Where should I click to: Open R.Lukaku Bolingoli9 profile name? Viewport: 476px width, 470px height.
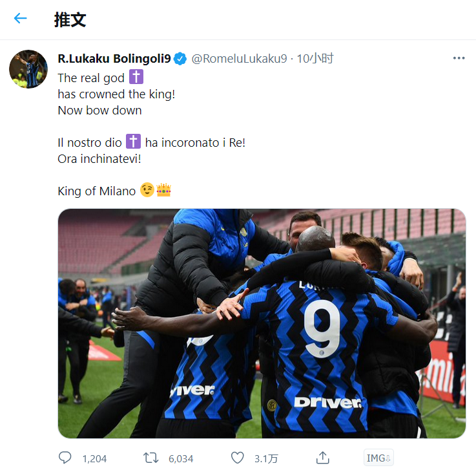coord(114,59)
